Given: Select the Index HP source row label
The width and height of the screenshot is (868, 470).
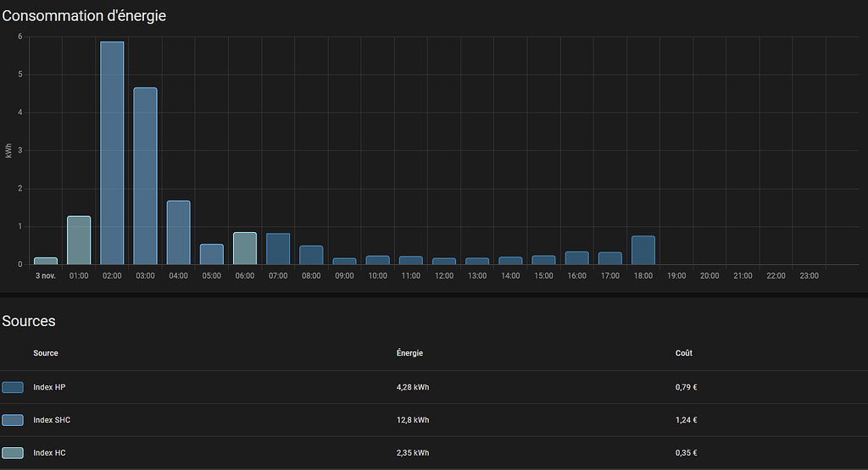Looking at the screenshot, I should 49,387.
